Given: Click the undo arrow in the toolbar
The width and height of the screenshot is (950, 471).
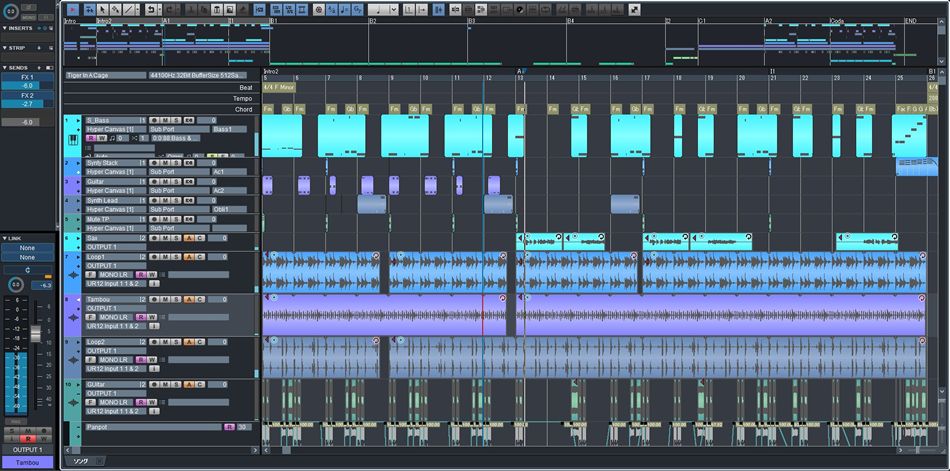Looking at the screenshot, I should pos(151,10).
